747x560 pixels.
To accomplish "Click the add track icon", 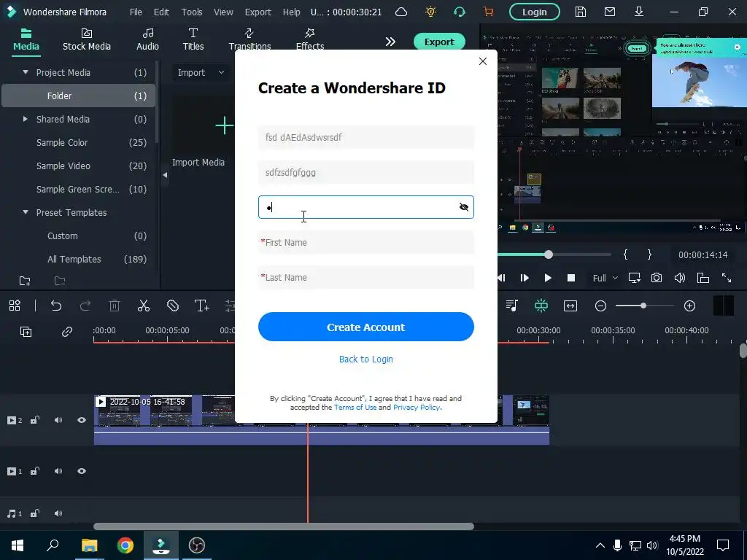I will pyautogui.click(x=26, y=332).
